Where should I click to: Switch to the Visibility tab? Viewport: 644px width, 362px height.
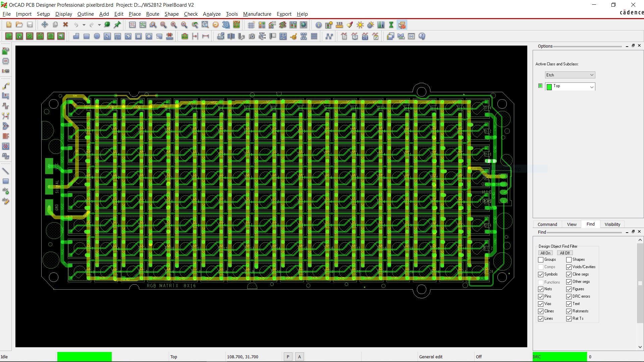click(x=612, y=225)
